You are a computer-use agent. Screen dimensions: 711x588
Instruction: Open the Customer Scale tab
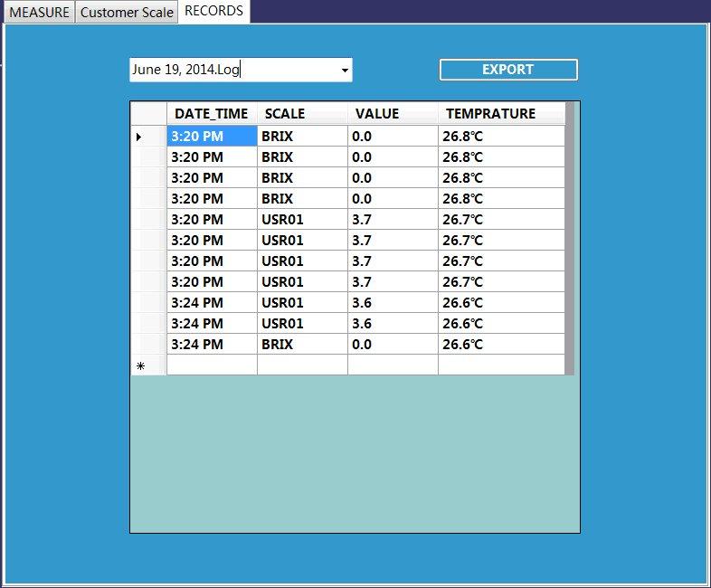pos(127,13)
